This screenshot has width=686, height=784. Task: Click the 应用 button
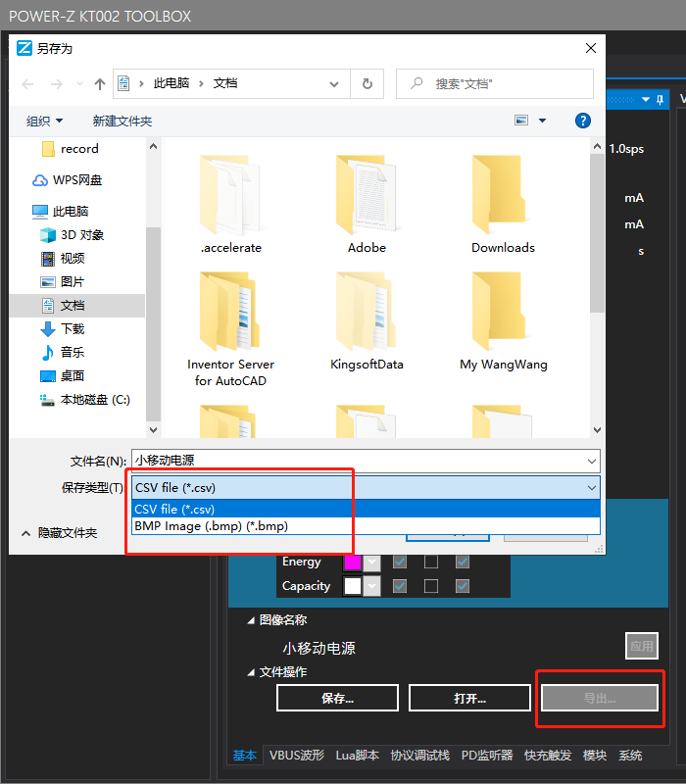[x=642, y=646]
